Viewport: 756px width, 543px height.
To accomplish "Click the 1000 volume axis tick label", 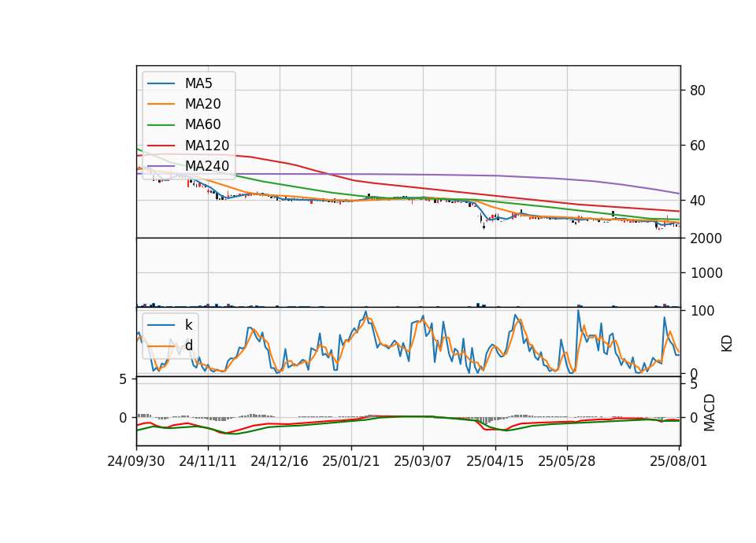I will tap(706, 273).
